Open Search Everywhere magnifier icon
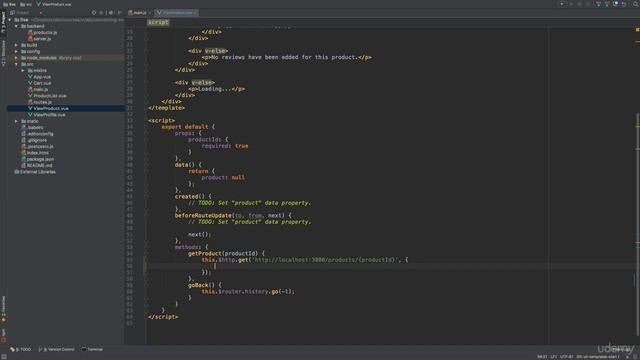The width and height of the screenshot is (640, 360). coord(636,4)
